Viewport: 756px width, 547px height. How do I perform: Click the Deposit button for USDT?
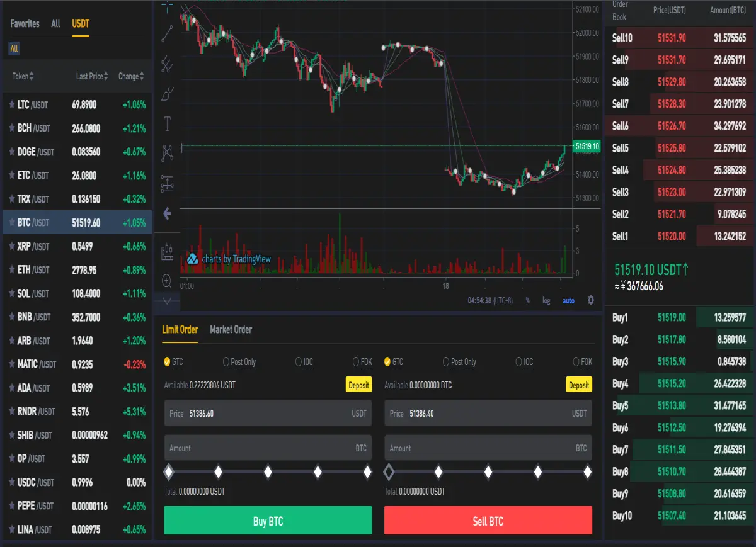click(x=358, y=385)
